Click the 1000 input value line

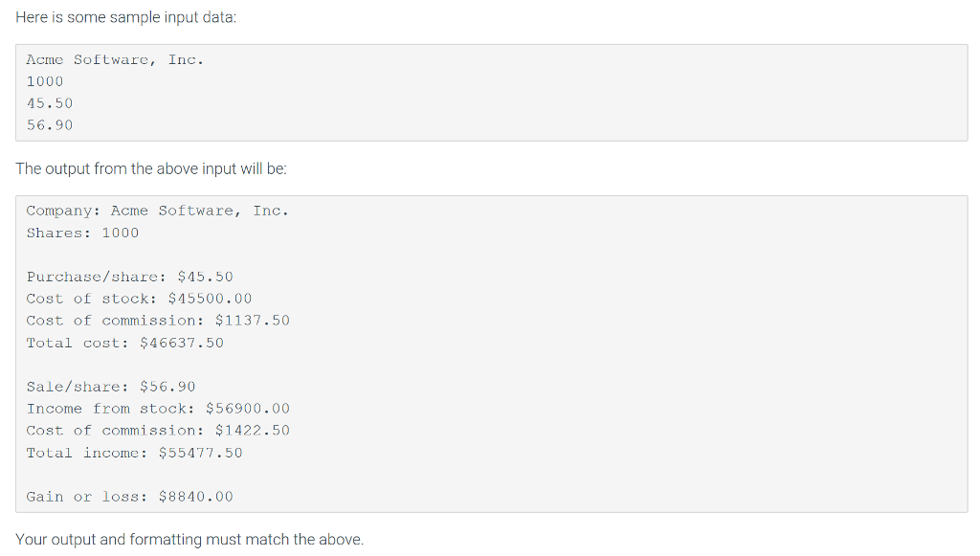point(45,82)
